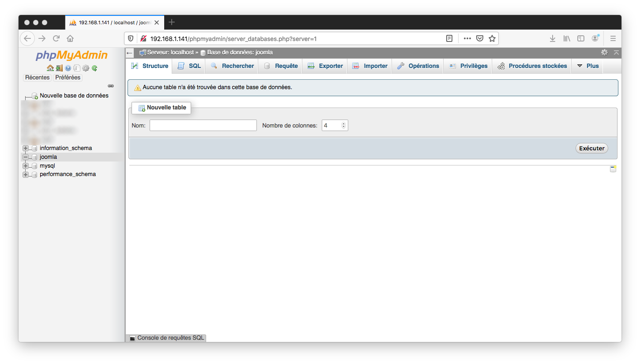
Task: Bookmark this page with the star icon
Action: click(x=492, y=38)
